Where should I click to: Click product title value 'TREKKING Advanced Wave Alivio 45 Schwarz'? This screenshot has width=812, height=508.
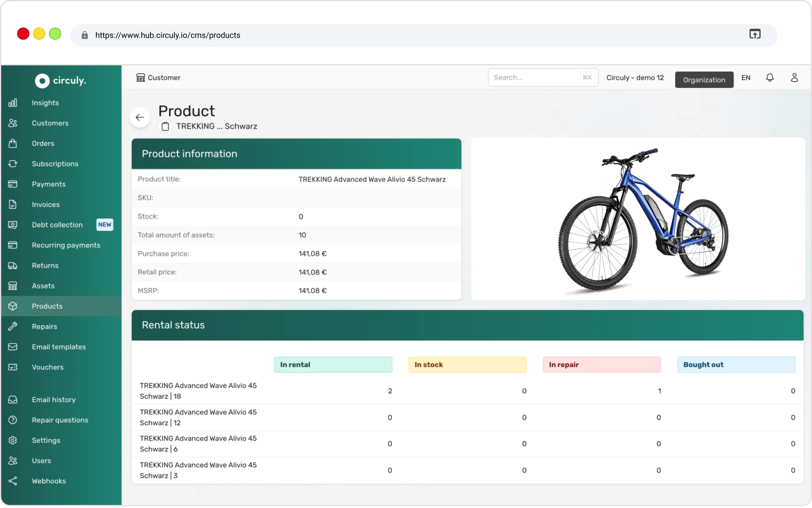372,179
